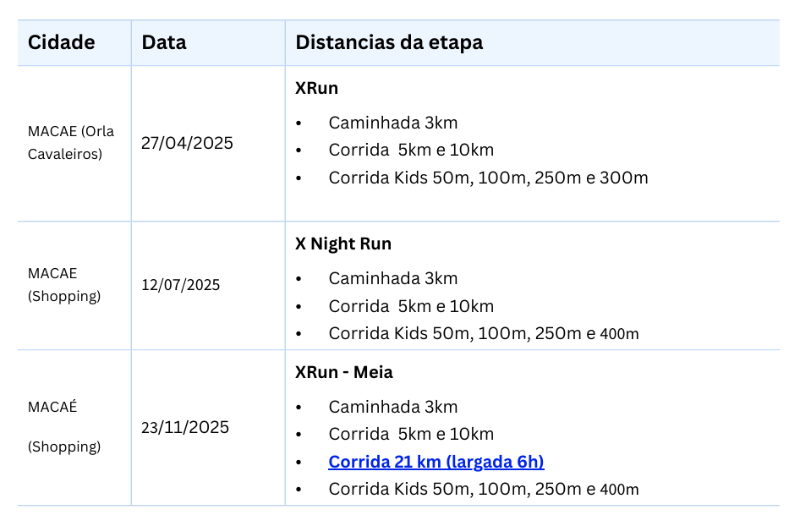This screenshot has width=800, height=513.
Task: Click the Cidade column header
Action: [x=61, y=42]
